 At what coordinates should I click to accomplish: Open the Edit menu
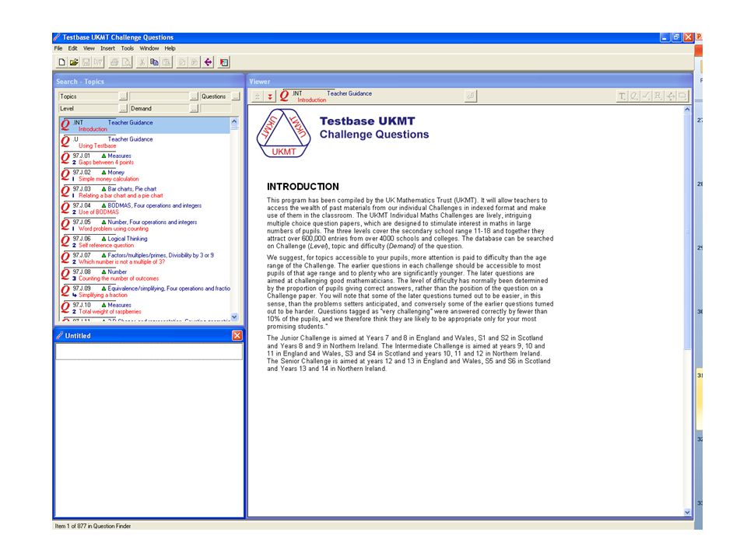point(72,48)
